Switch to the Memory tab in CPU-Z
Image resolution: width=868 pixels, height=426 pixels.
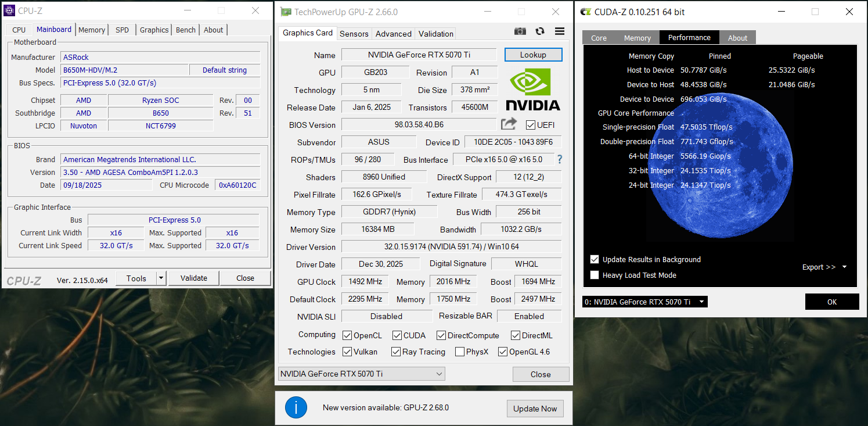92,30
